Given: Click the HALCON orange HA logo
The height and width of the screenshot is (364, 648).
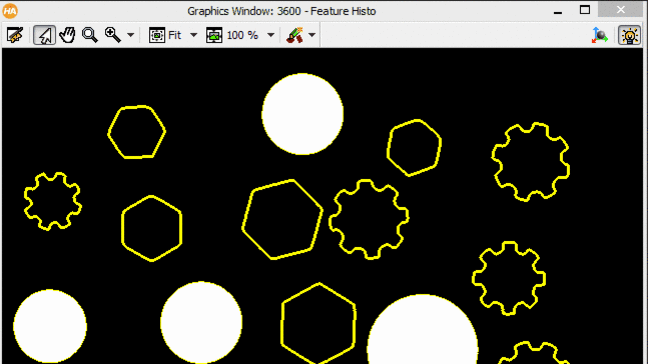Looking at the screenshot, I should point(10,11).
